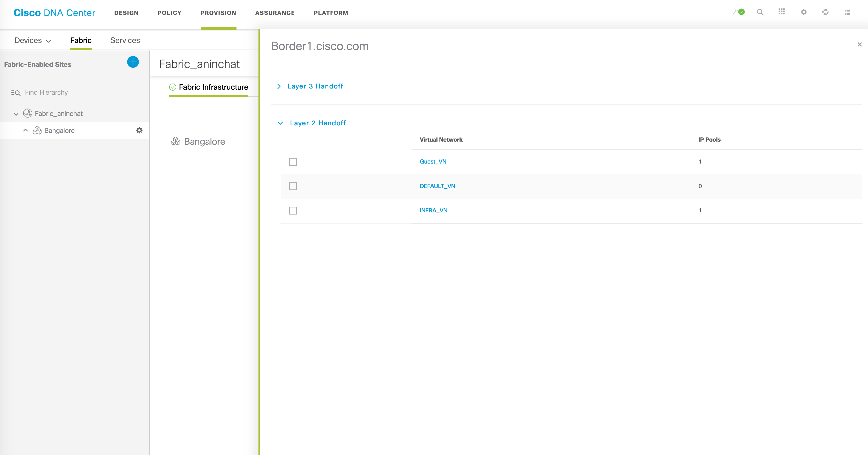868x455 pixels.
Task: Close the Border1.cisco.com panel
Action: 859,44
